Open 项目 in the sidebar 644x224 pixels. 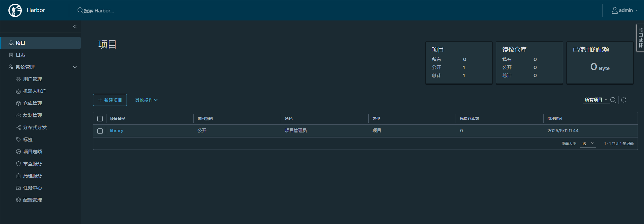41,43
